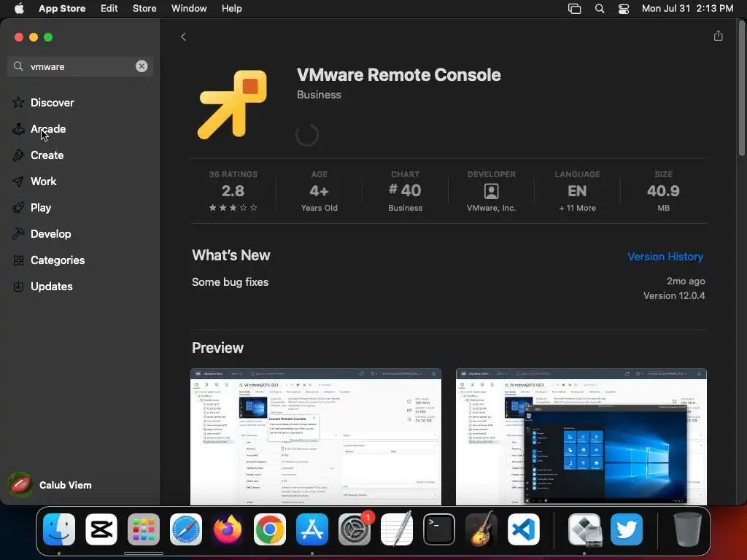
Task: Open the Apple menu
Action: pyautogui.click(x=19, y=9)
